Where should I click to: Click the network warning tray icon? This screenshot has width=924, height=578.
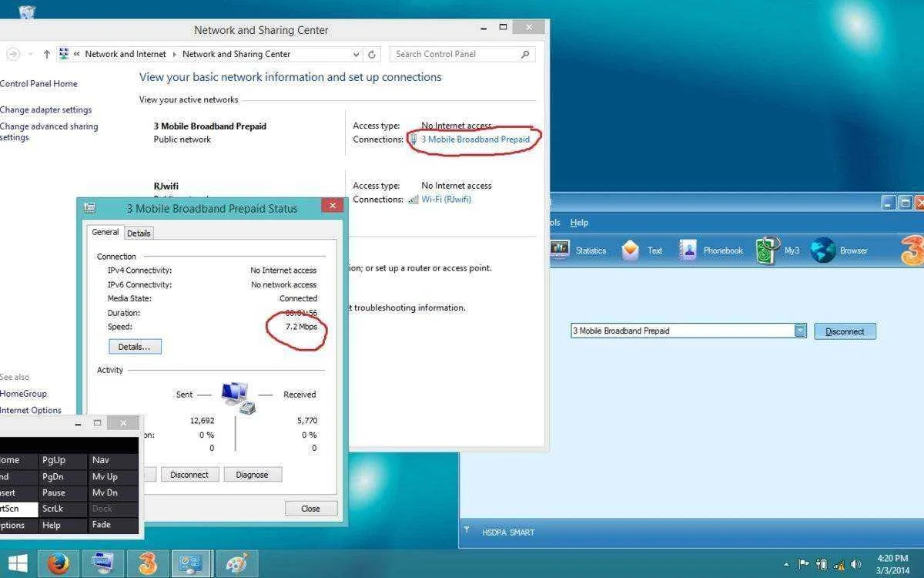coord(839,564)
